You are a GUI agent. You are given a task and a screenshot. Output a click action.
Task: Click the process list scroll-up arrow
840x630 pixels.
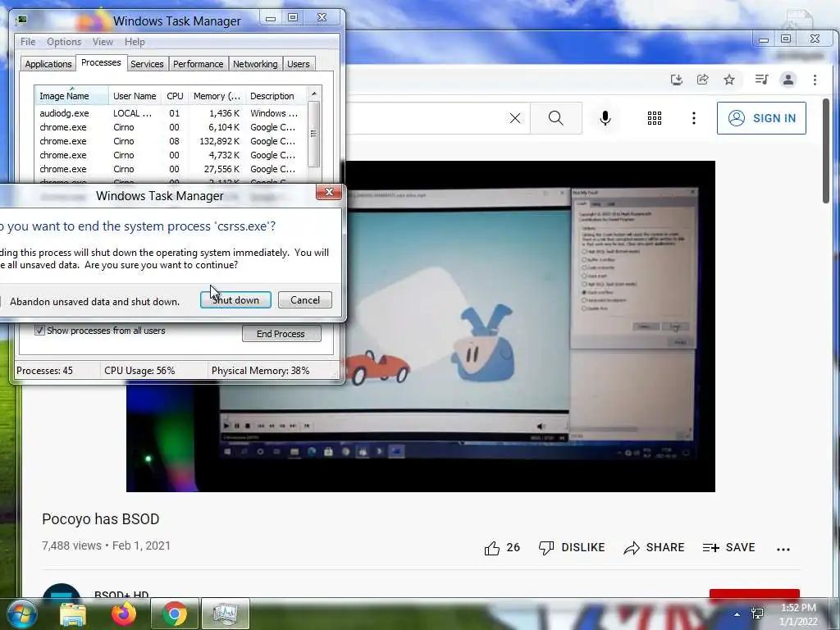(314, 94)
